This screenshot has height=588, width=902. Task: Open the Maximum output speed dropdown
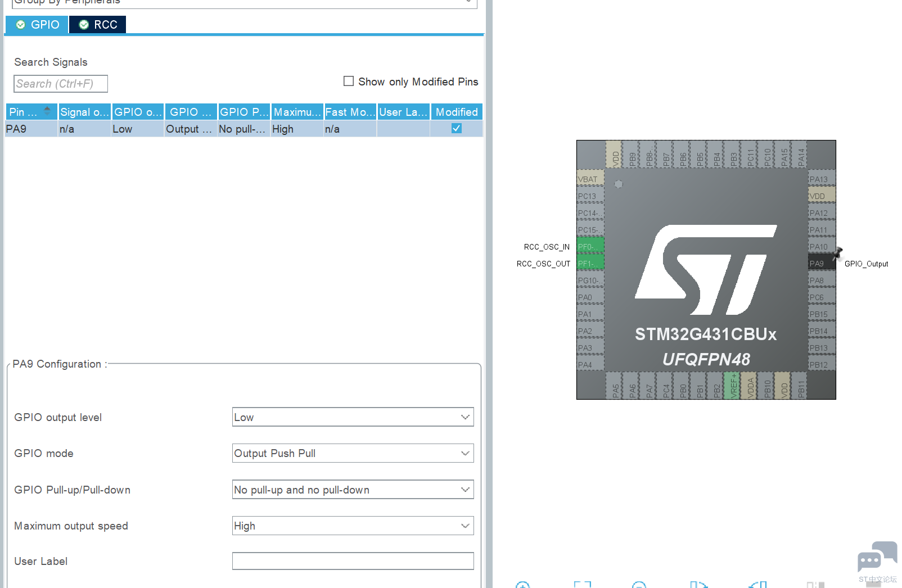pyautogui.click(x=353, y=526)
